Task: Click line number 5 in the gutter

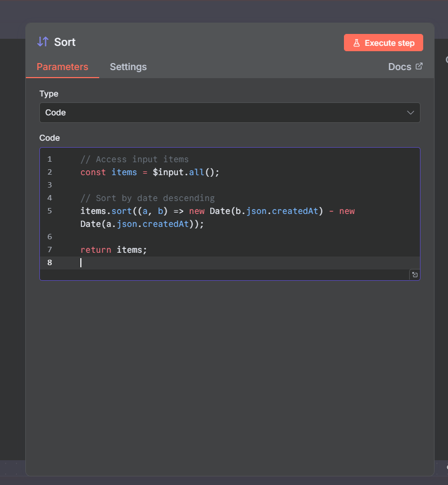Action: pyautogui.click(x=50, y=211)
